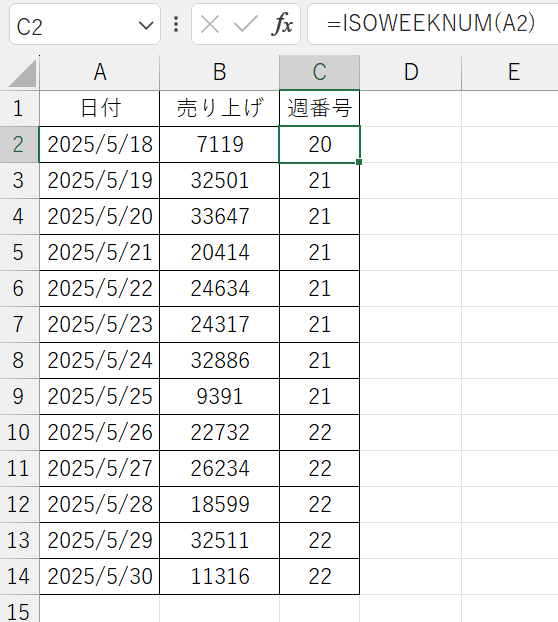Click the Select All corner triangle
This screenshot has height=622, width=558.
point(22,74)
